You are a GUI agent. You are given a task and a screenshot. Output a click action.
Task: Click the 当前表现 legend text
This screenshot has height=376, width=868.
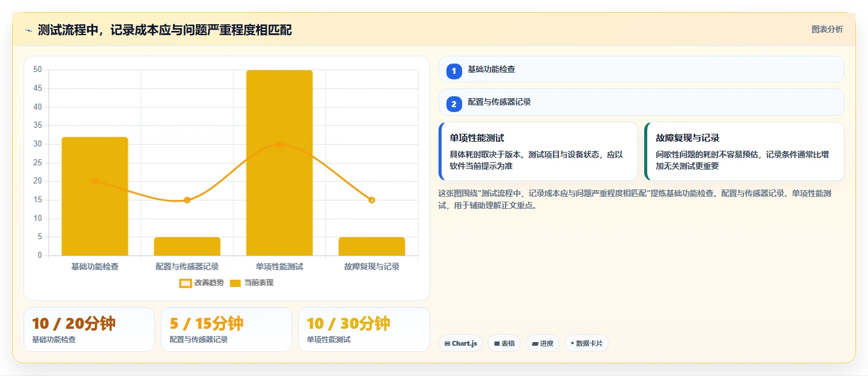tap(259, 283)
